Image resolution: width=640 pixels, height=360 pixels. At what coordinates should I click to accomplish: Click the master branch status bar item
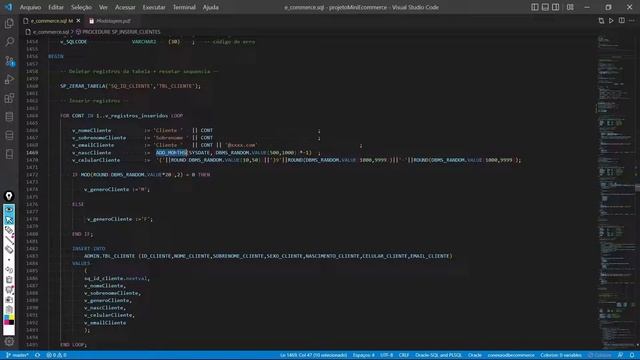[x=17, y=355]
